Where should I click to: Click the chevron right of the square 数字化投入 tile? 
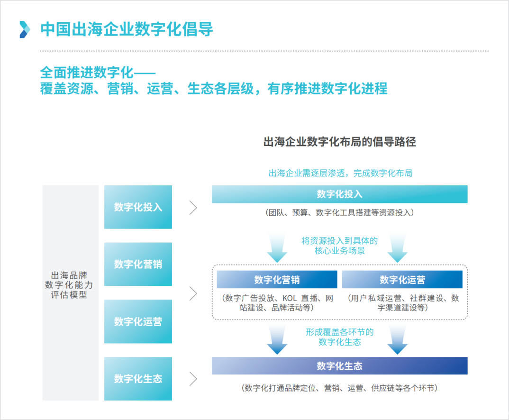[193, 208]
